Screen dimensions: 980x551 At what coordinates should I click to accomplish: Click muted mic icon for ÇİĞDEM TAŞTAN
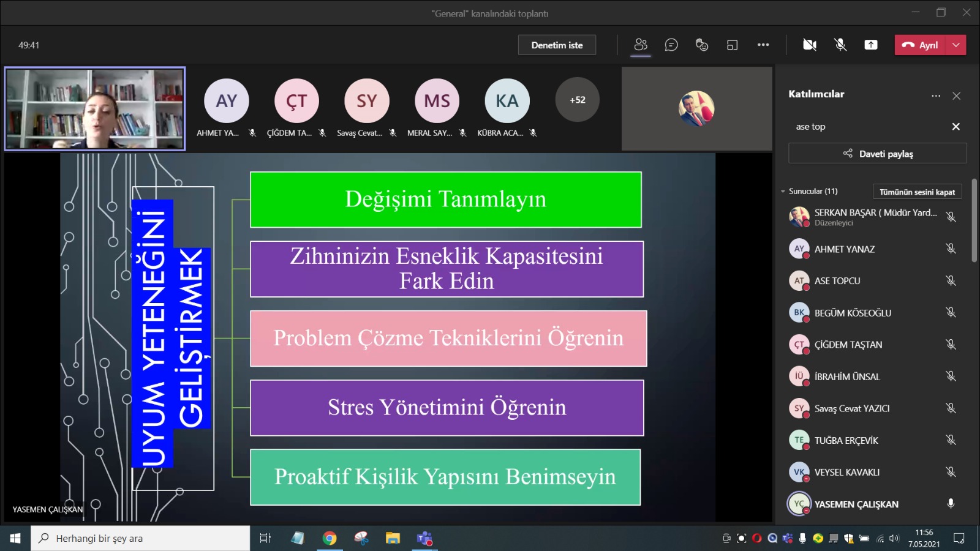951,344
